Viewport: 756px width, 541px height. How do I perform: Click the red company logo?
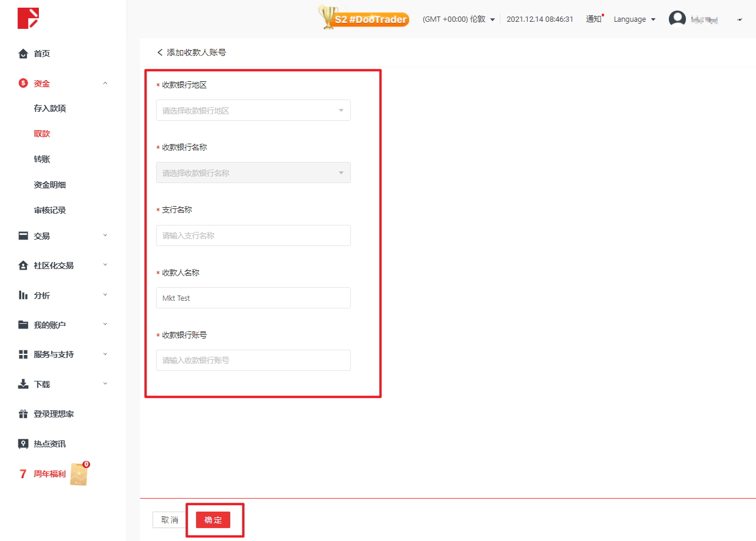28,18
